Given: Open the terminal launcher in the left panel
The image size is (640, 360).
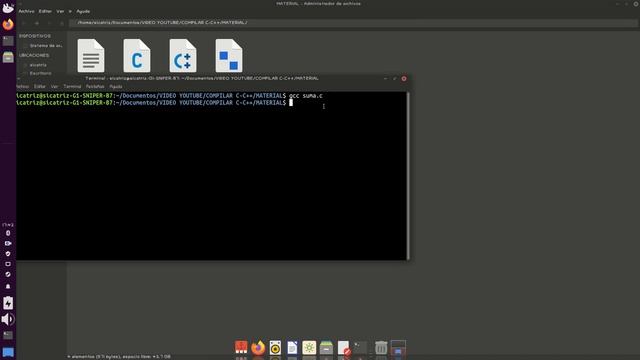Looking at the screenshot, I should [8, 41].
